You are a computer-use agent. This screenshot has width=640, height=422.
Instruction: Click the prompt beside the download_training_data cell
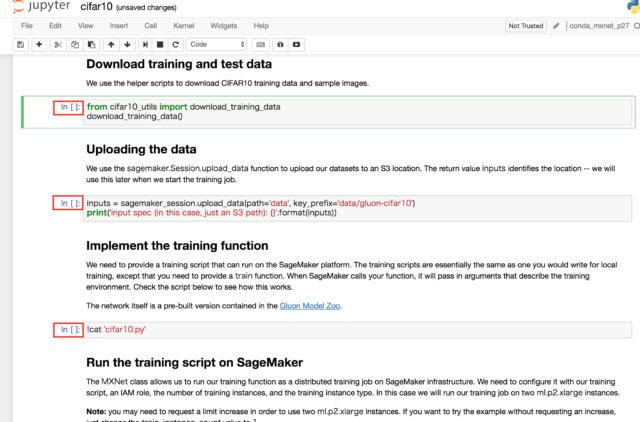68,108
